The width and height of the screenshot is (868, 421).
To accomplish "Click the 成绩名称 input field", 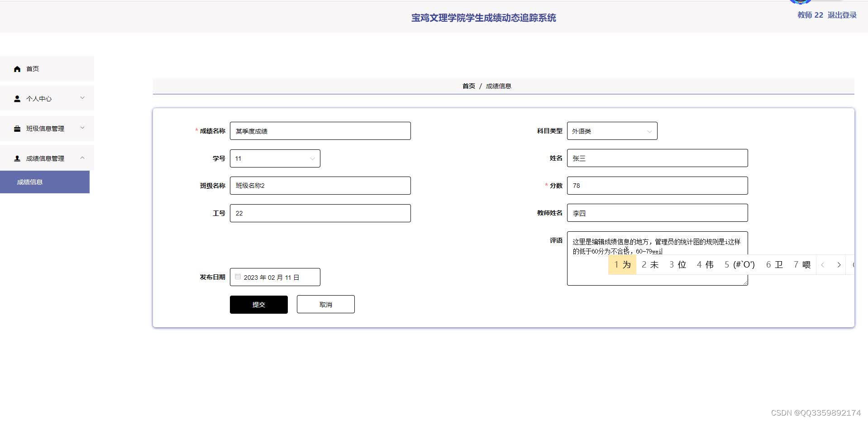I will click(320, 131).
